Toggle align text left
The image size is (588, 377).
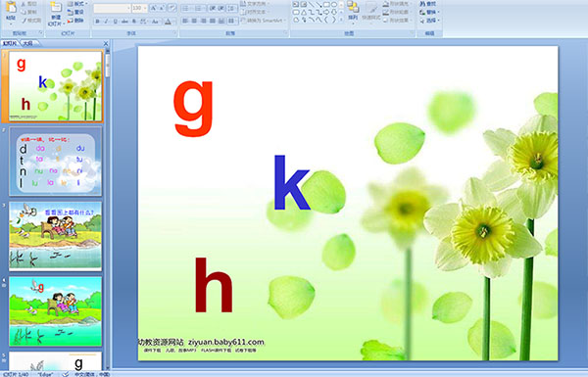coord(185,21)
